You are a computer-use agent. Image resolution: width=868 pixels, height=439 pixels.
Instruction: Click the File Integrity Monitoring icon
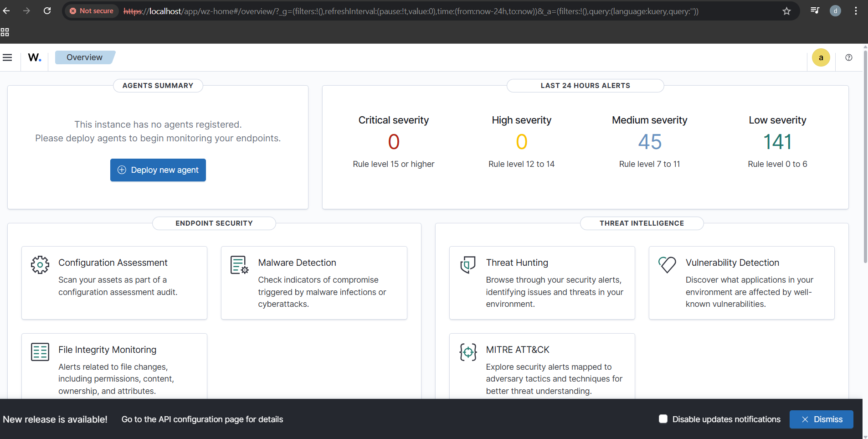[40, 352]
